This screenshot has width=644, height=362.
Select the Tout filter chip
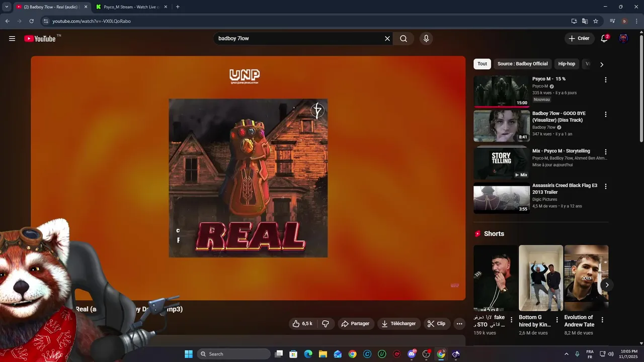tap(482, 64)
